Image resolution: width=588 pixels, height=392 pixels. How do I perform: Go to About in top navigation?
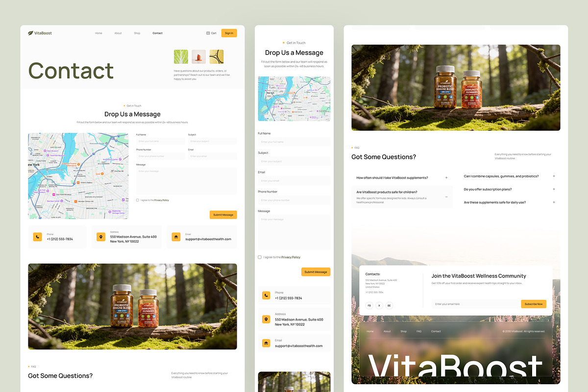click(118, 33)
